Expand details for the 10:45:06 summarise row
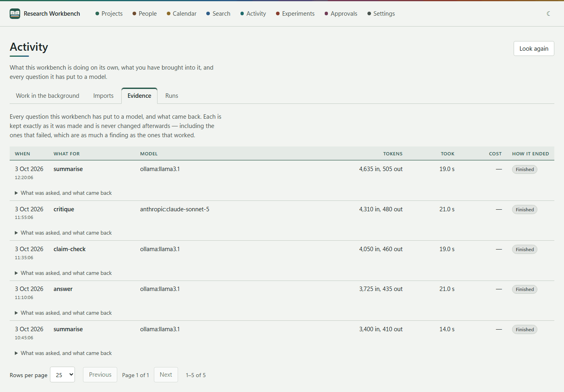 pyautogui.click(x=63, y=353)
